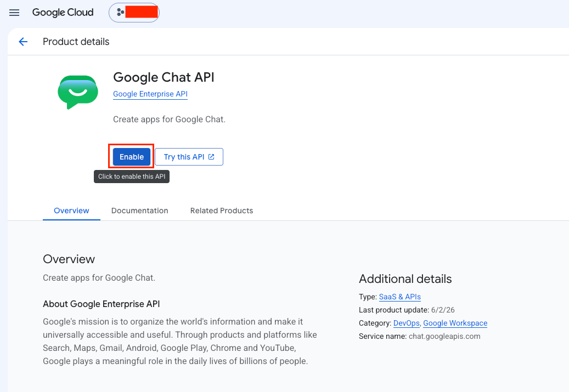Open the hamburger navigation menu

point(14,13)
